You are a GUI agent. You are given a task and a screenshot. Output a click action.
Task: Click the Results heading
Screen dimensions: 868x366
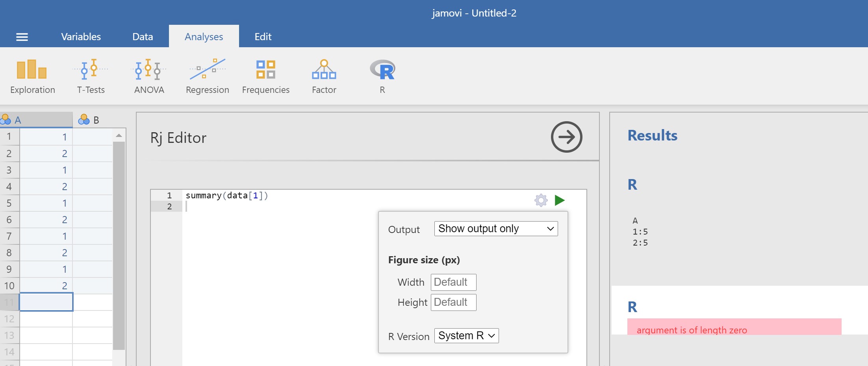[652, 135]
